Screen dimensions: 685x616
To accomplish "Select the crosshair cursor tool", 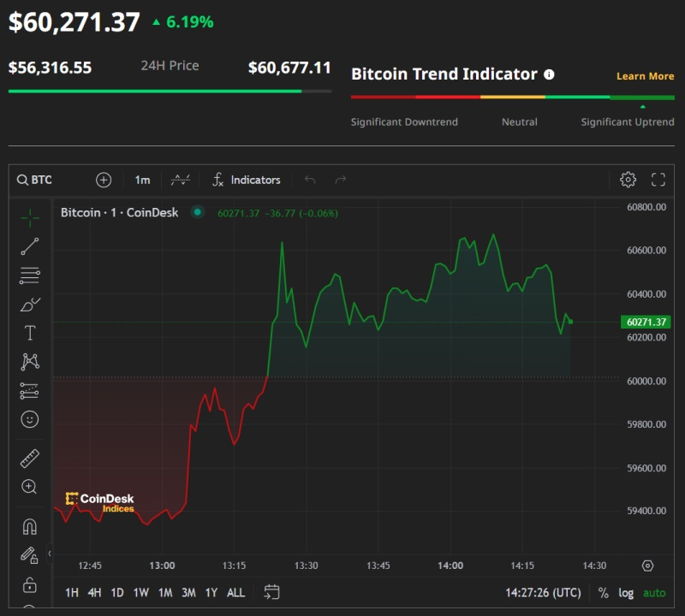I will (30, 217).
